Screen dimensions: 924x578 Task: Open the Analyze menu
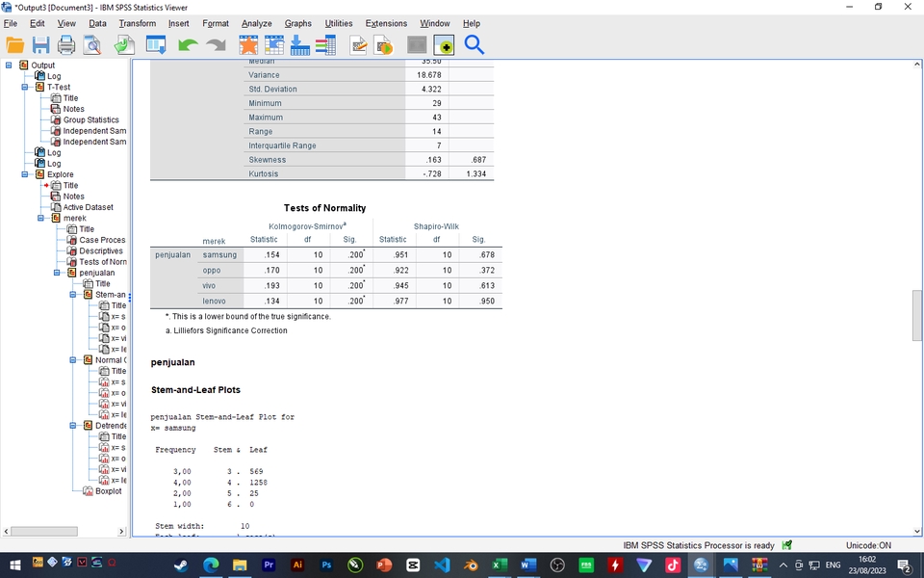point(256,23)
